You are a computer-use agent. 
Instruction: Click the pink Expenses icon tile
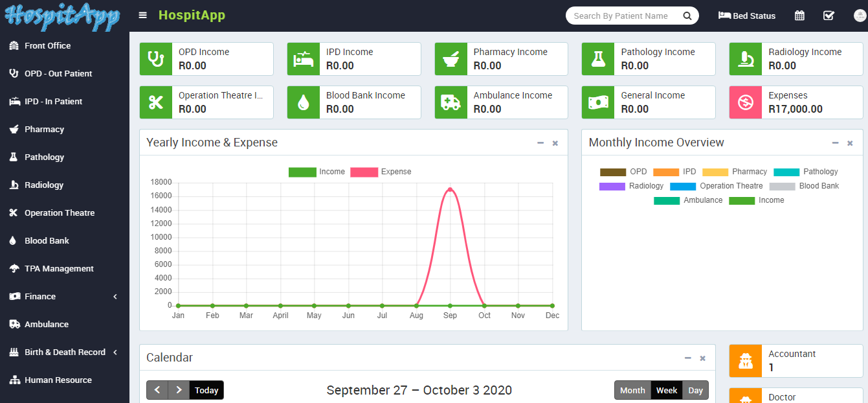pos(746,102)
